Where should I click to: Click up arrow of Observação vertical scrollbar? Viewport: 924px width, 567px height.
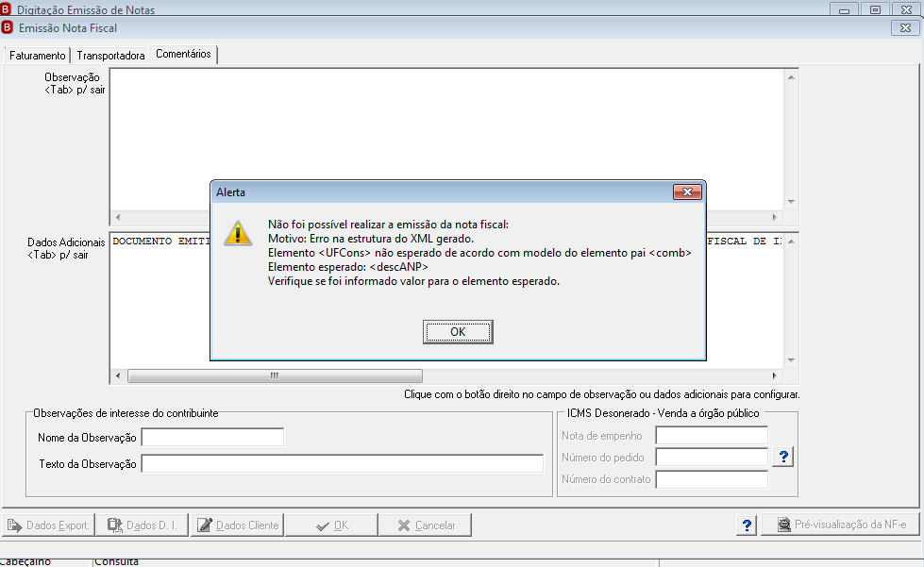792,77
